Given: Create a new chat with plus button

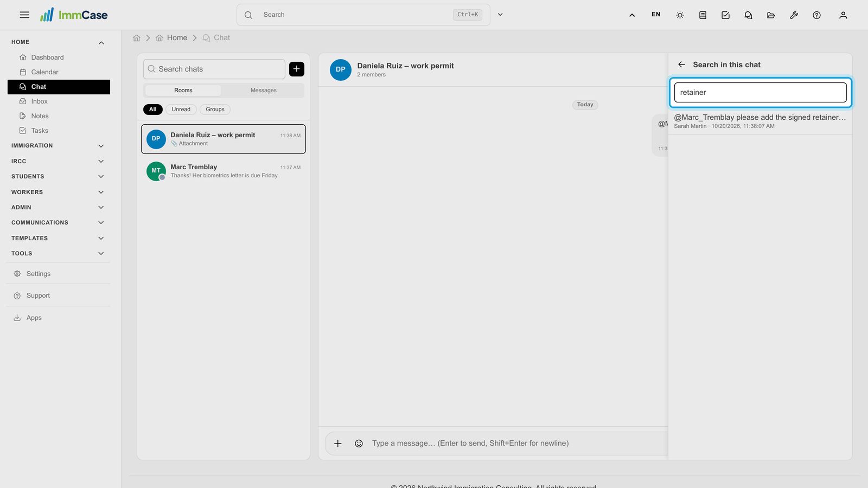Looking at the screenshot, I should pyautogui.click(x=297, y=69).
